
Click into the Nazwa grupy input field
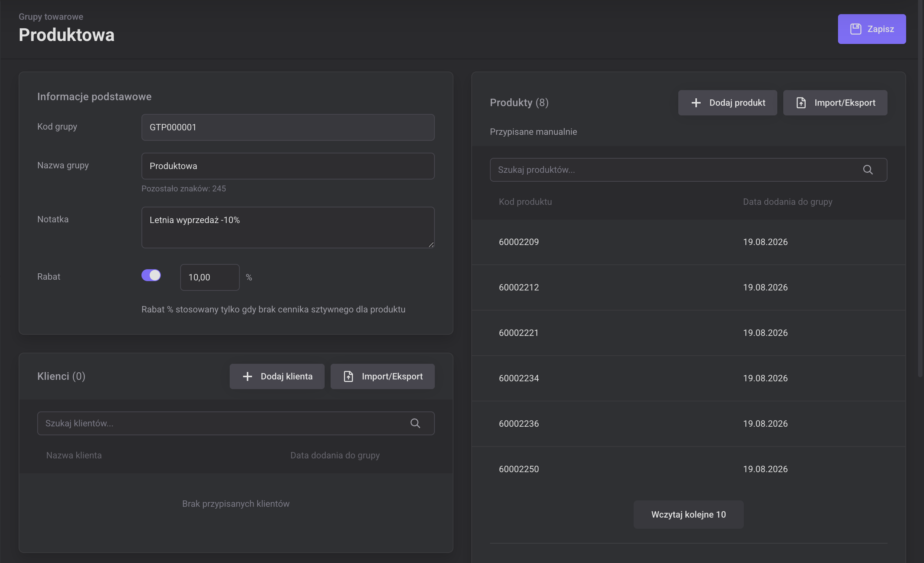tap(288, 166)
